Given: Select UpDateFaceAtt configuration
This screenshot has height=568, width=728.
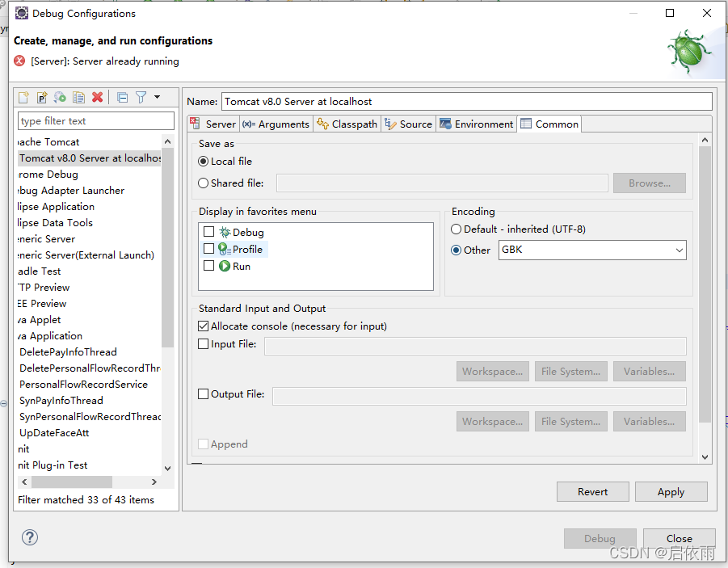Looking at the screenshot, I should click(x=54, y=433).
